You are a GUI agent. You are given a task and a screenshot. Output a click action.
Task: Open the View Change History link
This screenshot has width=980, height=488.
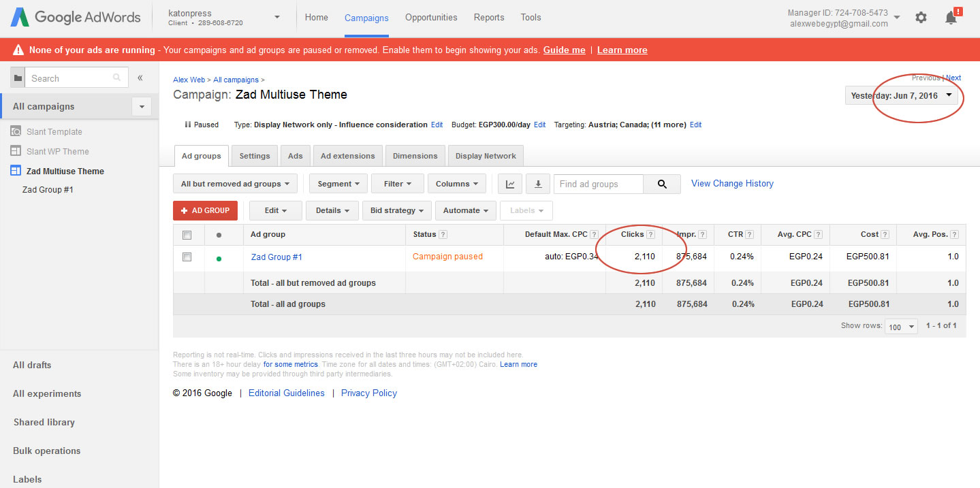coord(732,183)
